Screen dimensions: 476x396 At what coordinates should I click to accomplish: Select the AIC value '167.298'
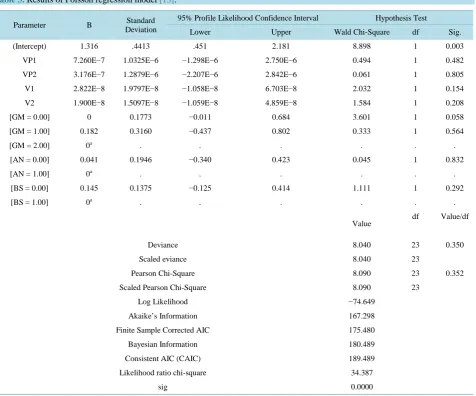coord(362,316)
